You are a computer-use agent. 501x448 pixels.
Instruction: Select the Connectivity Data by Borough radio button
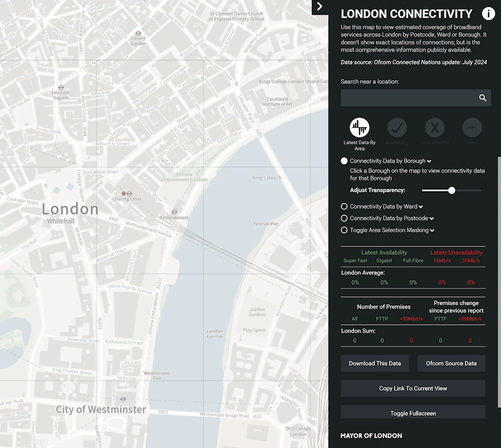point(344,161)
